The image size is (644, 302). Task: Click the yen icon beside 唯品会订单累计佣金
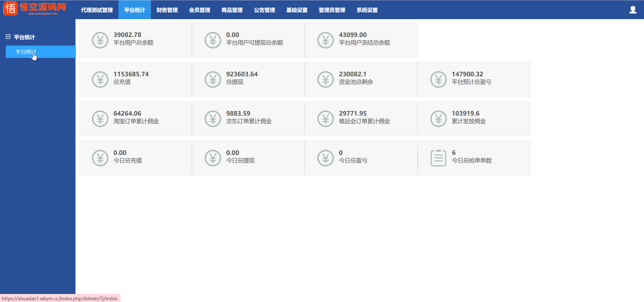point(326,119)
